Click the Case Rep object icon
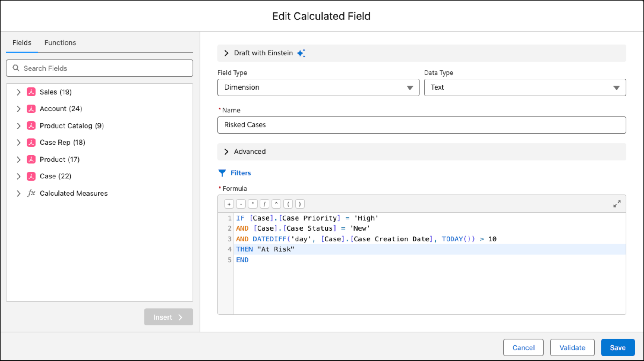This screenshot has height=361, width=644. (31, 142)
